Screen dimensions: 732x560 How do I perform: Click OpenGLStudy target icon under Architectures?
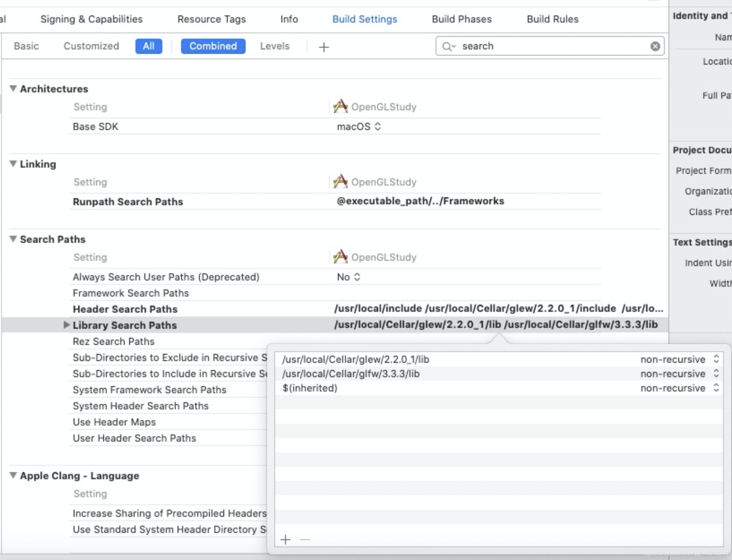coord(340,106)
